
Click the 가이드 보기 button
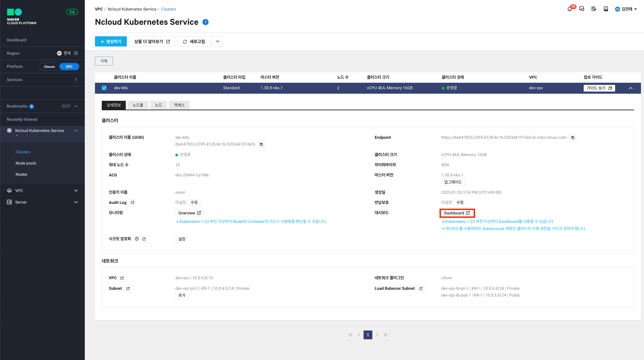599,88
